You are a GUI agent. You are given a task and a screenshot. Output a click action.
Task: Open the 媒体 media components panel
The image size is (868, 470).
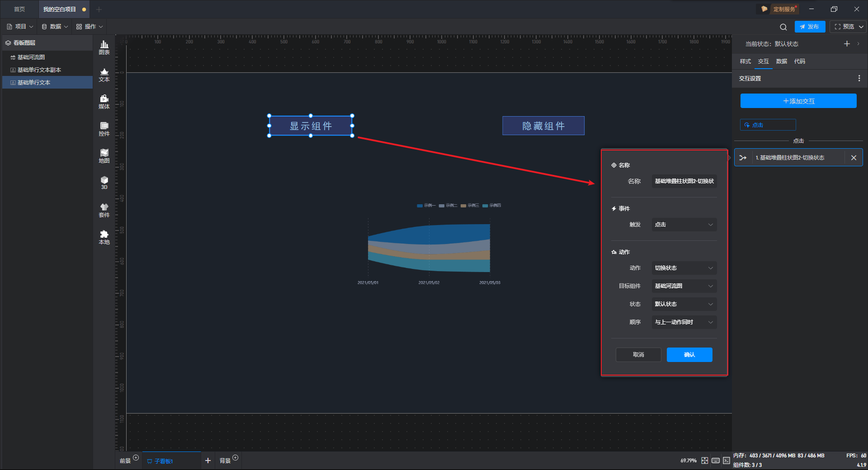104,102
